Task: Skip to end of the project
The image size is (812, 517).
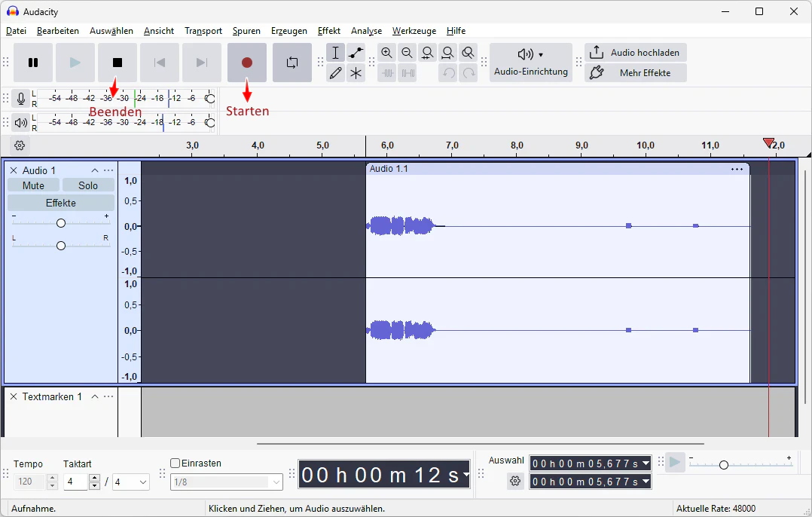Action: (x=202, y=63)
